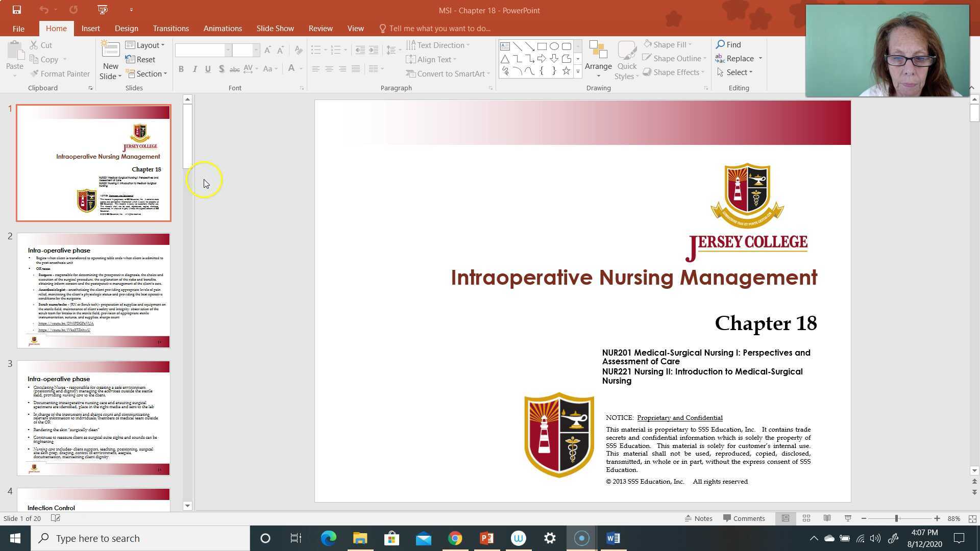
Task: Enable center text alignment
Action: pyautogui.click(x=329, y=69)
